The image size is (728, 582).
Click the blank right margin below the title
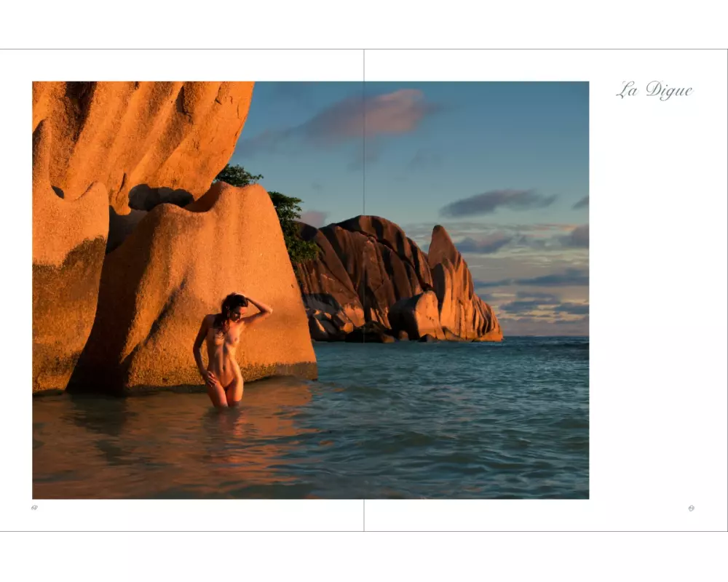tap(655, 291)
